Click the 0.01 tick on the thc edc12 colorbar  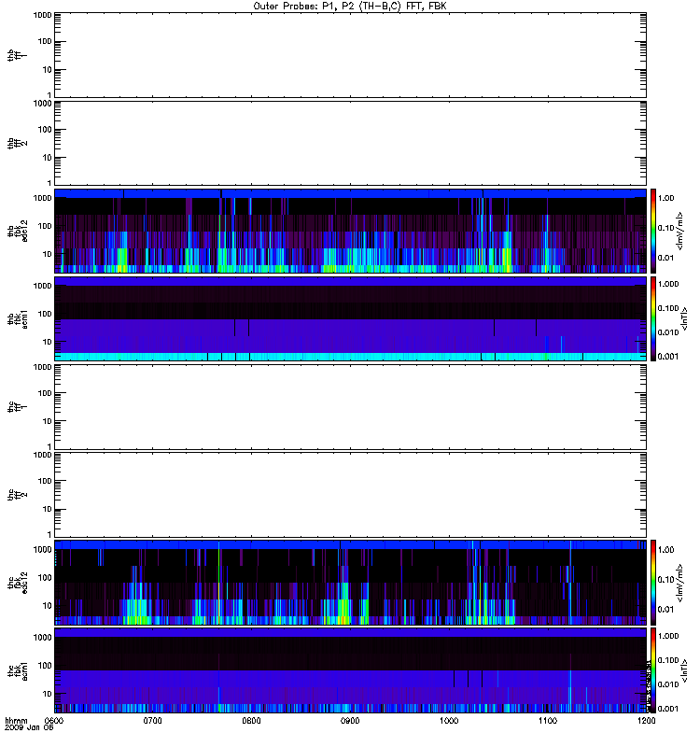(x=666, y=610)
